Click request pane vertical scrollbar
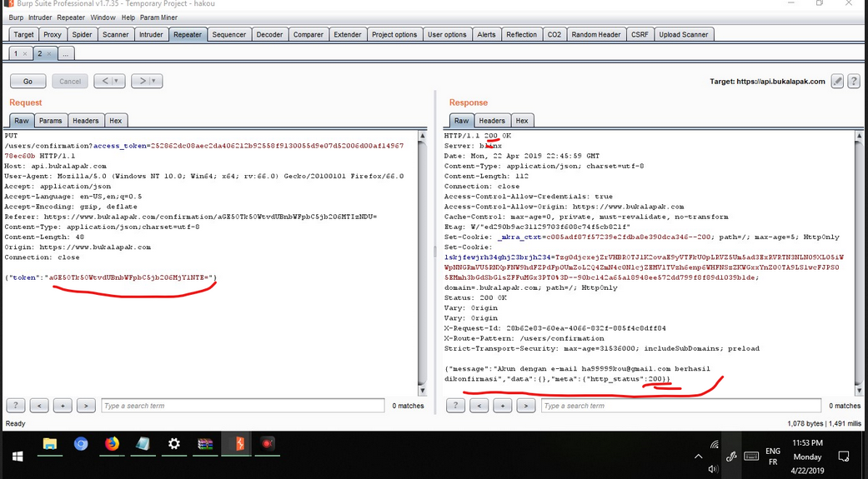 (x=423, y=262)
